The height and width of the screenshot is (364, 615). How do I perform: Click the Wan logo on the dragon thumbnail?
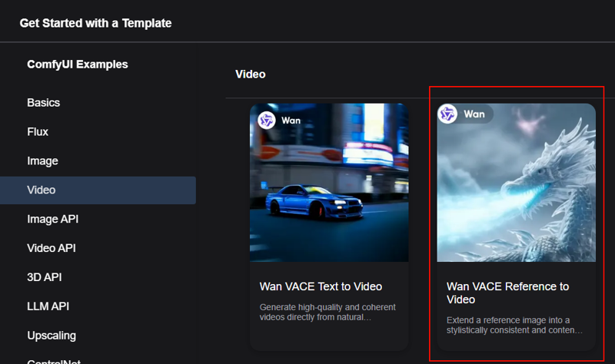[447, 114]
